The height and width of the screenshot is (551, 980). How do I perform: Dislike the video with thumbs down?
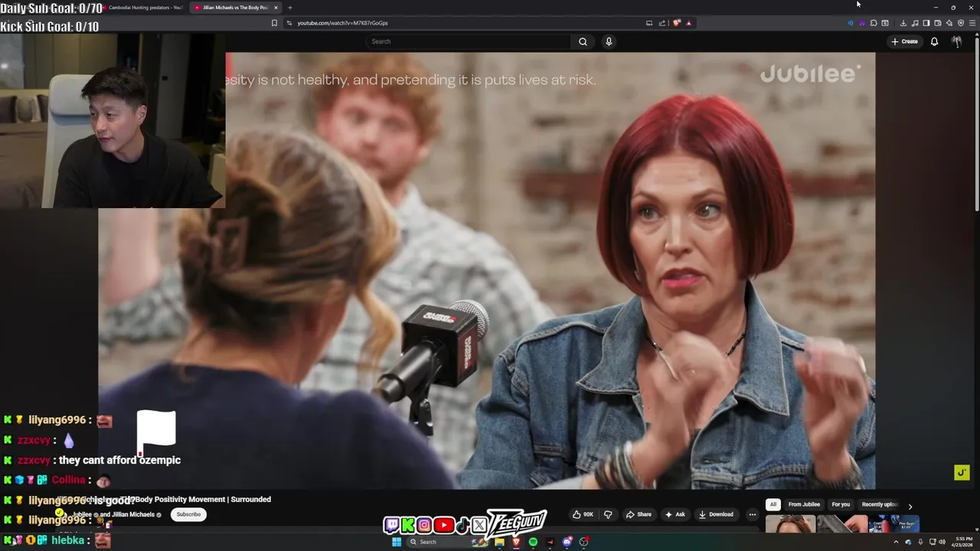pos(609,514)
